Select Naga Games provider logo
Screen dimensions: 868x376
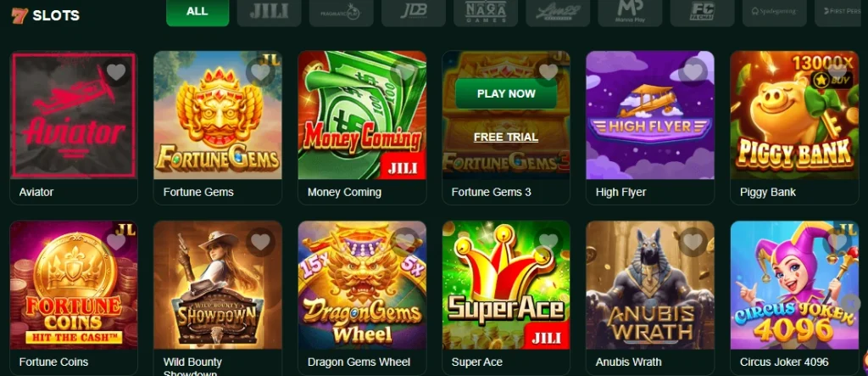tap(486, 12)
